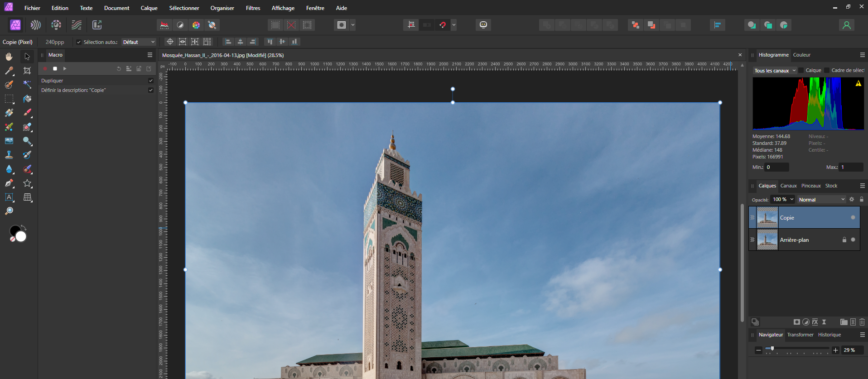868x379 pixels.
Task: Hide the Copie layer
Action: (x=853, y=218)
